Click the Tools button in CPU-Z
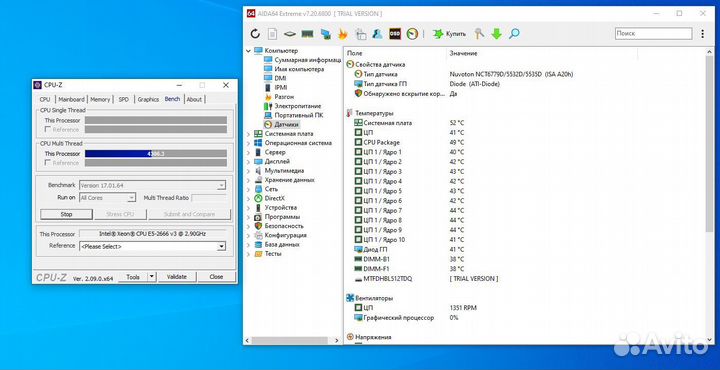 (x=133, y=277)
